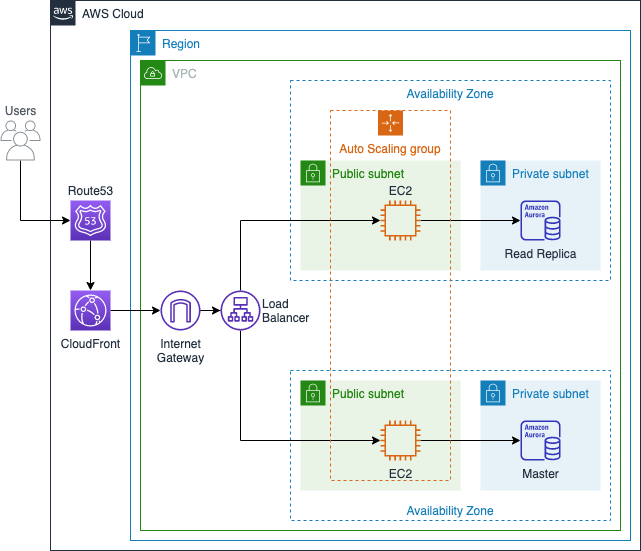
Task: Click the Users group icon
Action: [x=20, y=140]
